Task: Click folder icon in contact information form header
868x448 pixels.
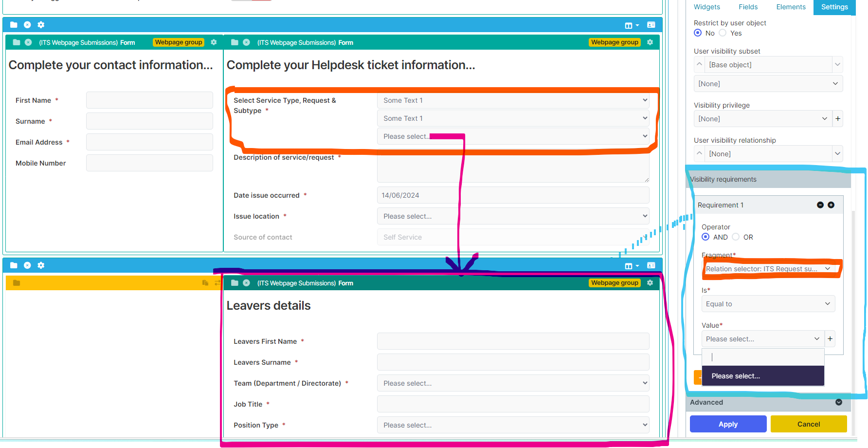Action: tap(17, 42)
